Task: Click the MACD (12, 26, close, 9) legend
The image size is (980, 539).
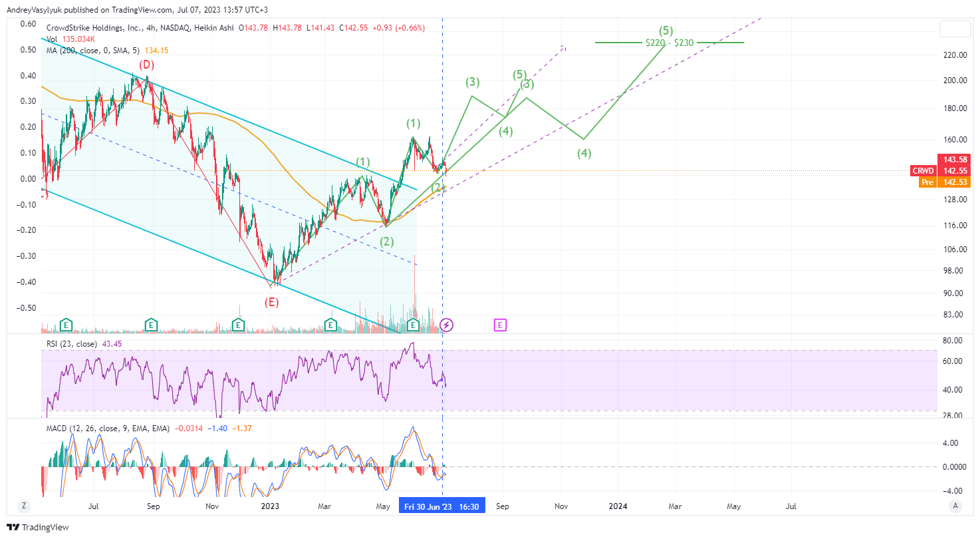Action: pyautogui.click(x=107, y=429)
